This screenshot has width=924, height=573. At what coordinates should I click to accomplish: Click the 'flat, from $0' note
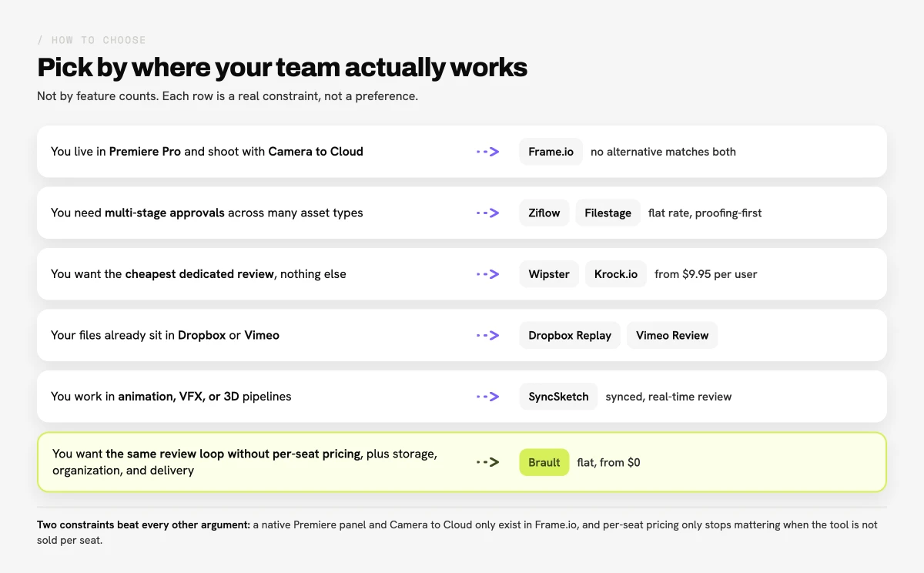608,462
